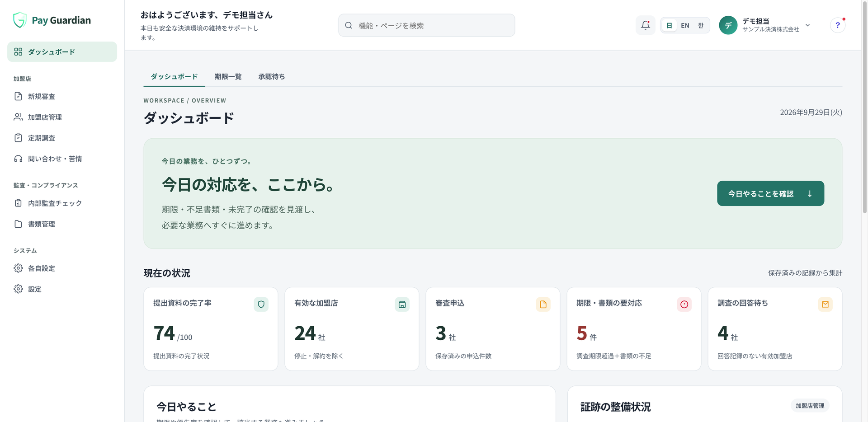The image size is (868, 422).
Task: Click the ダッシュボード grid icon in sidebar
Action: (18, 52)
